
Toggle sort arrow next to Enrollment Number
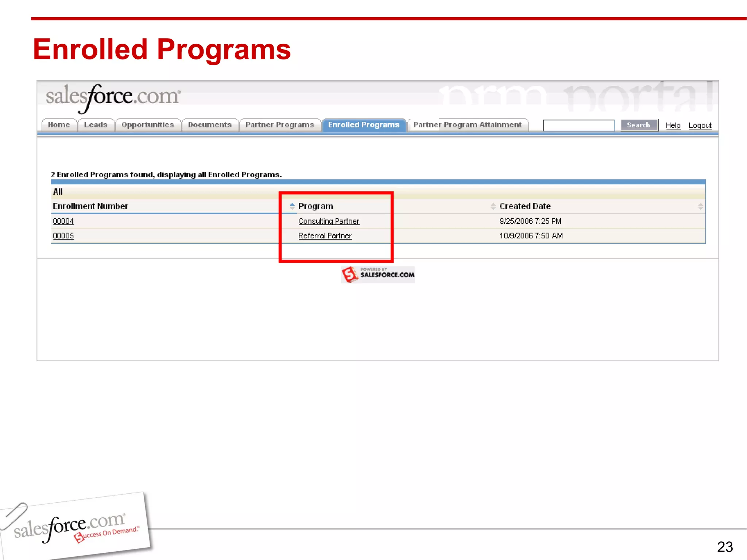click(292, 206)
